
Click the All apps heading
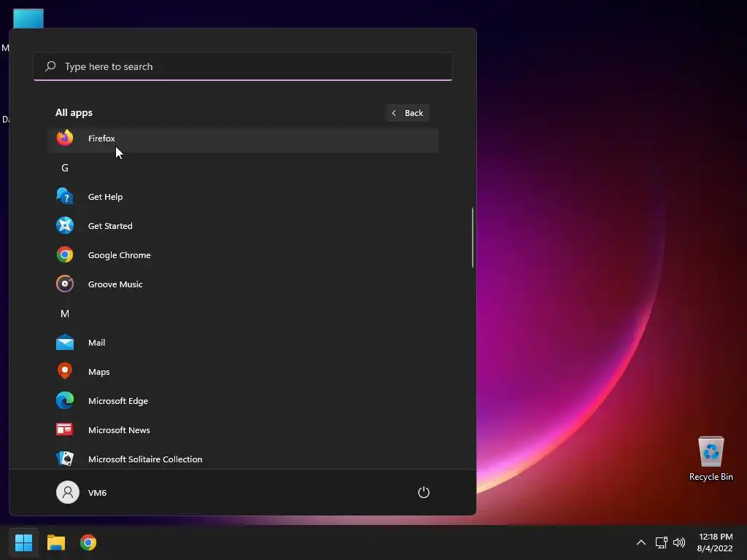click(x=74, y=113)
